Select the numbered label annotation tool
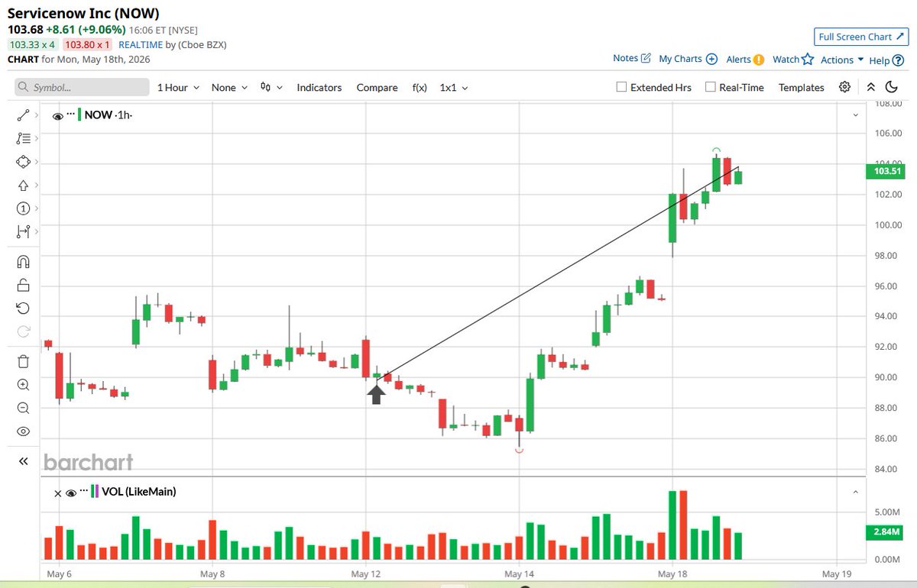This screenshot has height=588, width=917. point(23,208)
